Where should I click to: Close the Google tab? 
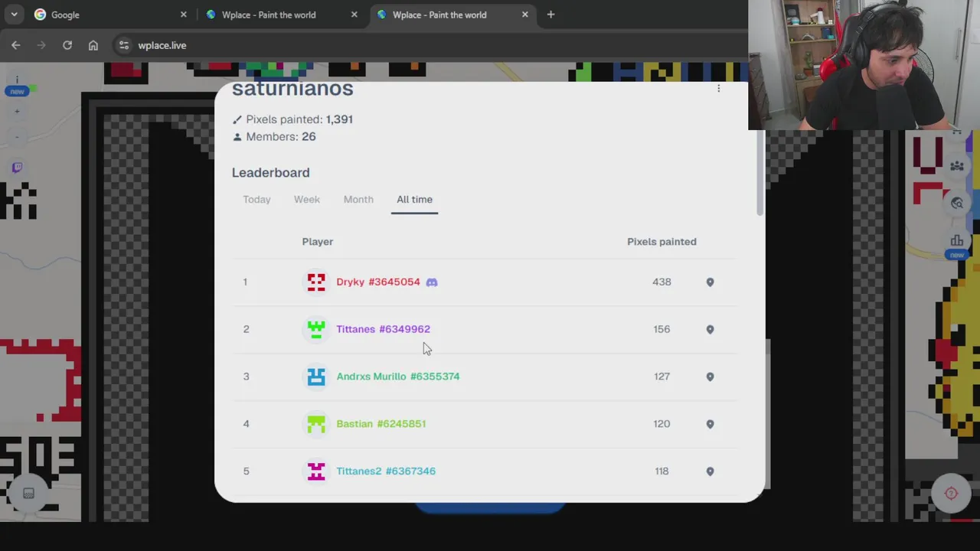pos(183,15)
